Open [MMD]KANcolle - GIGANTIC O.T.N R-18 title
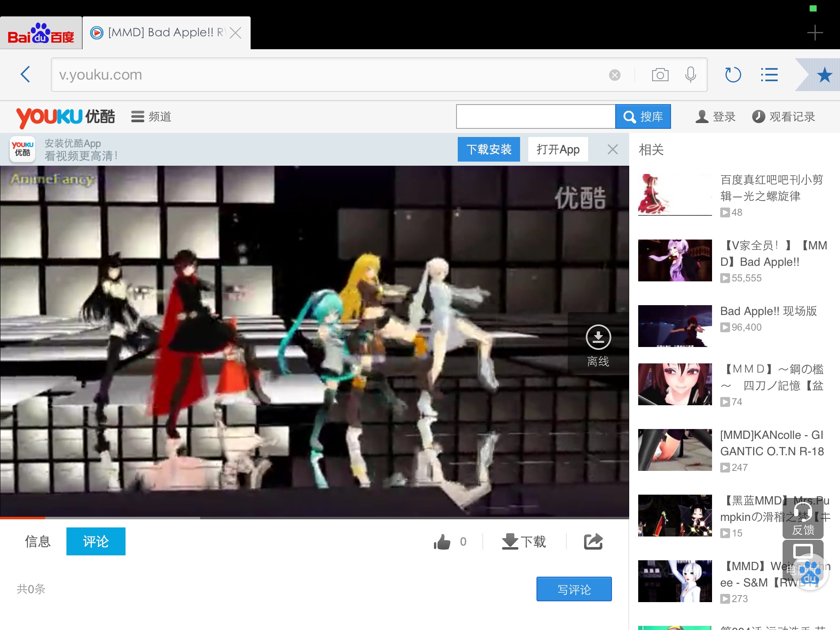Viewport: 840px width, 630px height. tap(772, 443)
